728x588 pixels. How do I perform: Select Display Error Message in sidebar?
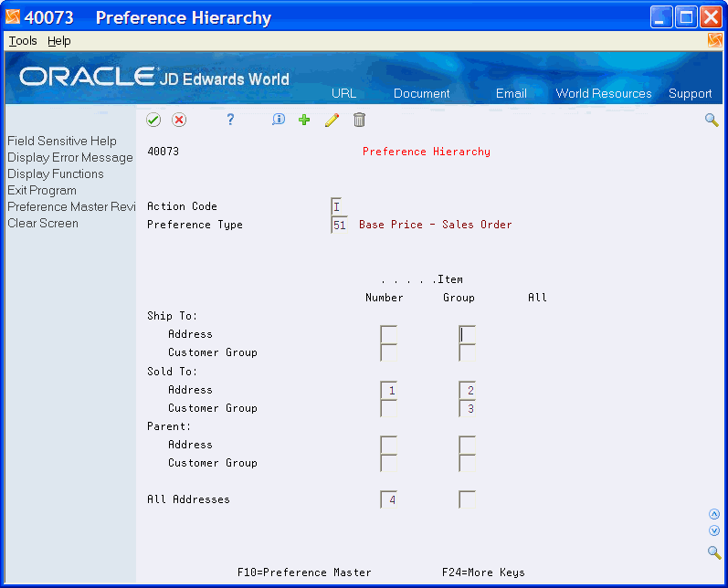pyautogui.click(x=70, y=157)
